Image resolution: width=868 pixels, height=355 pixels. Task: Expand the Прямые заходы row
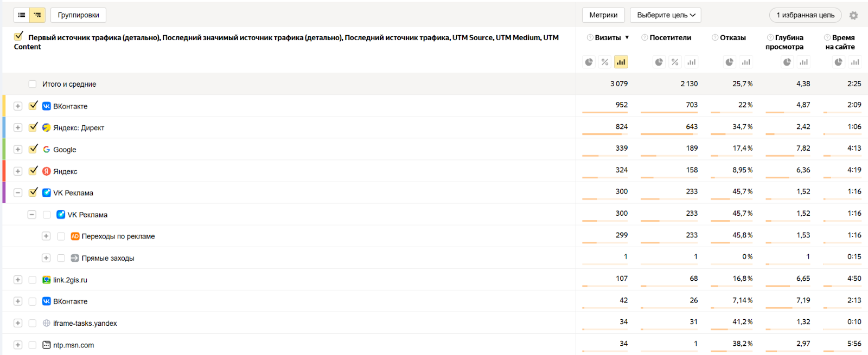tap(46, 258)
